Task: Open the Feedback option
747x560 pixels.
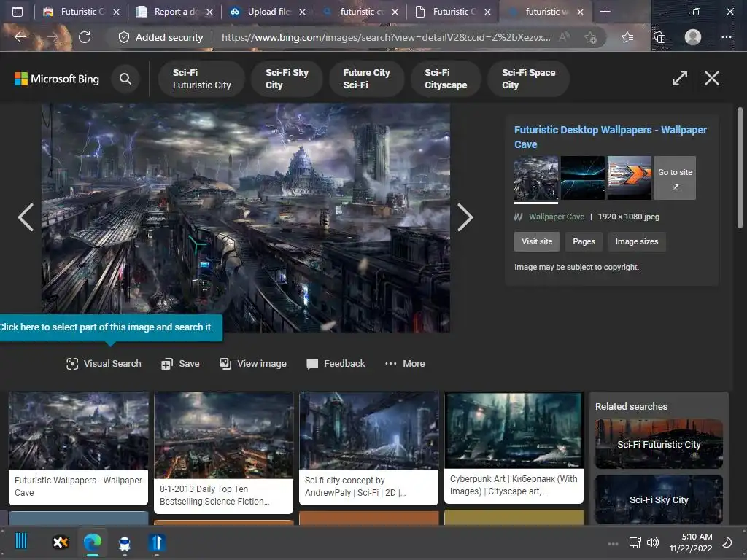Action: 336,364
